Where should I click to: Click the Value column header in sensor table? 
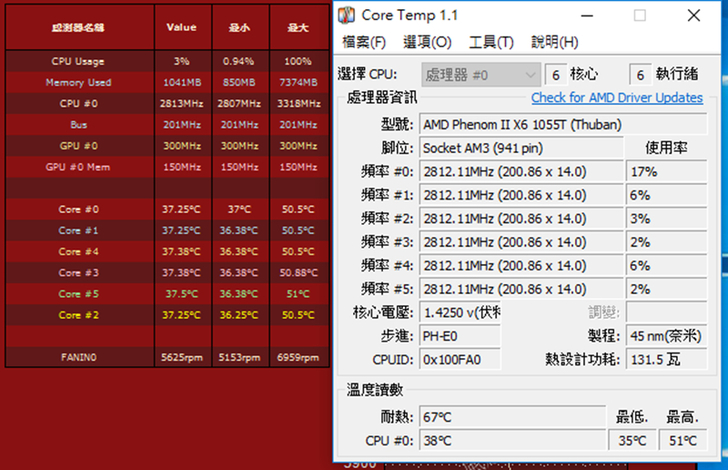[x=182, y=27]
